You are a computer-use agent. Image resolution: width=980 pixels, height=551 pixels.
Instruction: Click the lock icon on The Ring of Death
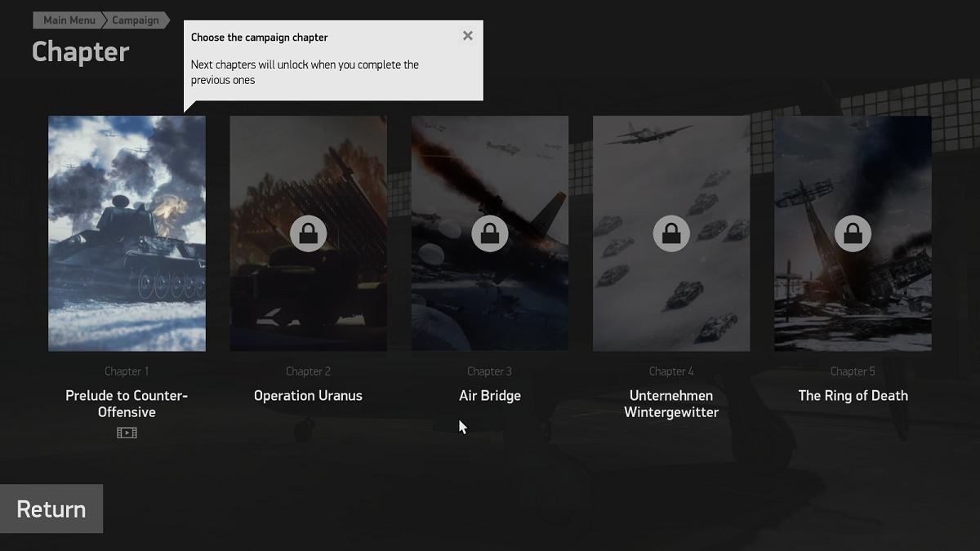pyautogui.click(x=853, y=234)
